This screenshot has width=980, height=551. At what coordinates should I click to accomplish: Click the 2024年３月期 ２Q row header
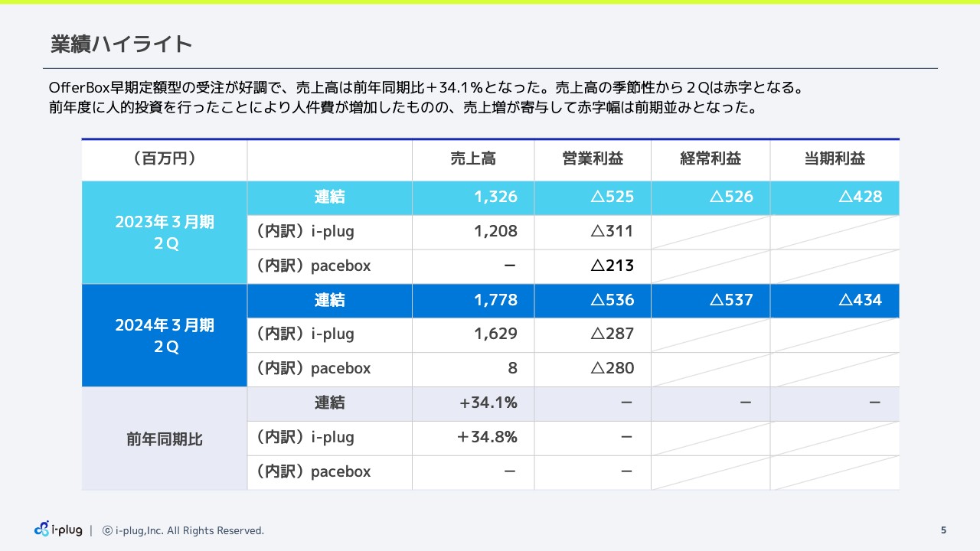164,334
